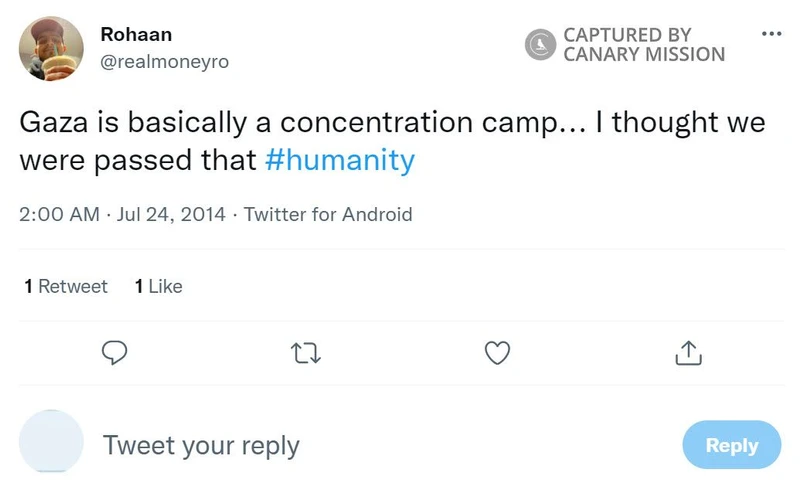This screenshot has width=800, height=493.
Task: Open the Twitter for Android source link
Action: pos(328,214)
